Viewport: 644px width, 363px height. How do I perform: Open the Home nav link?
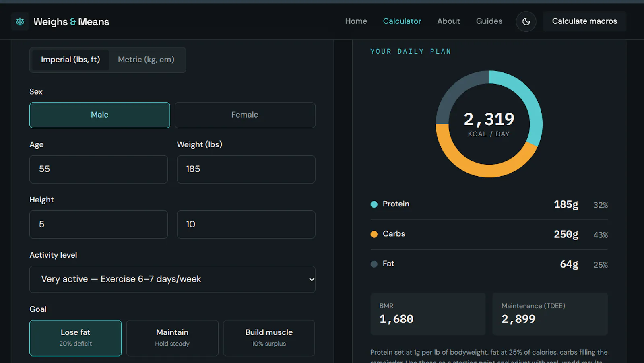[x=356, y=21]
